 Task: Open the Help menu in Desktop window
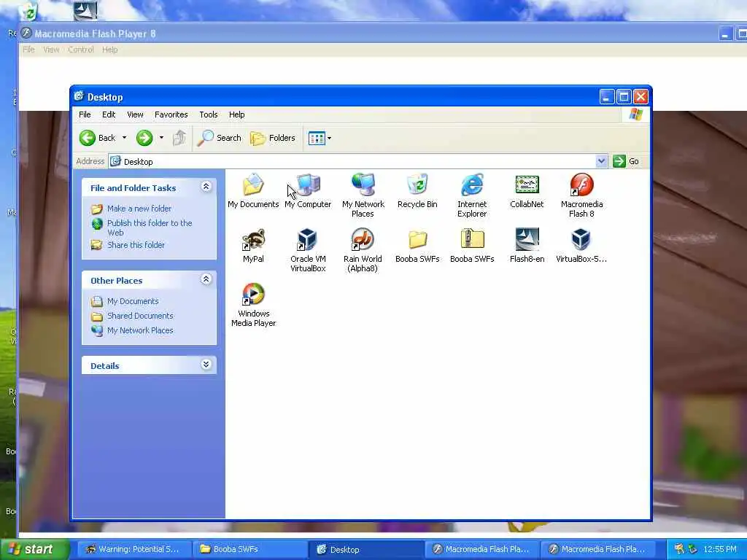[x=236, y=114]
